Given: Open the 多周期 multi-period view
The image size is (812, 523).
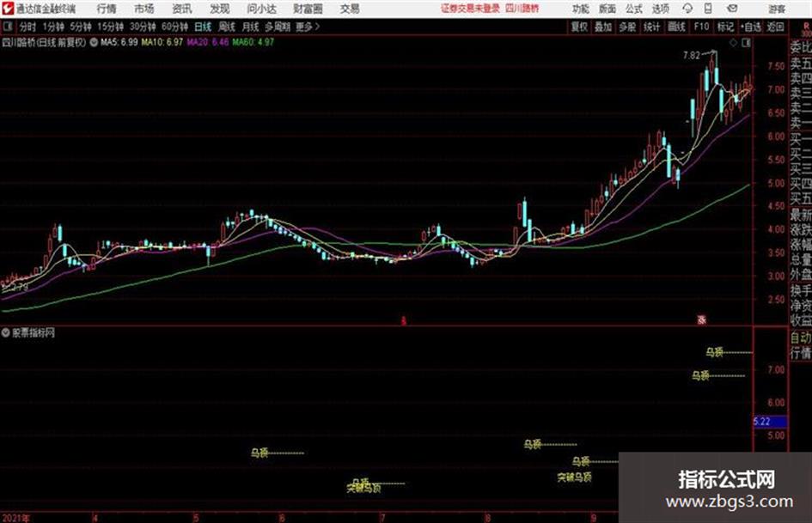Looking at the screenshot, I should click(278, 27).
